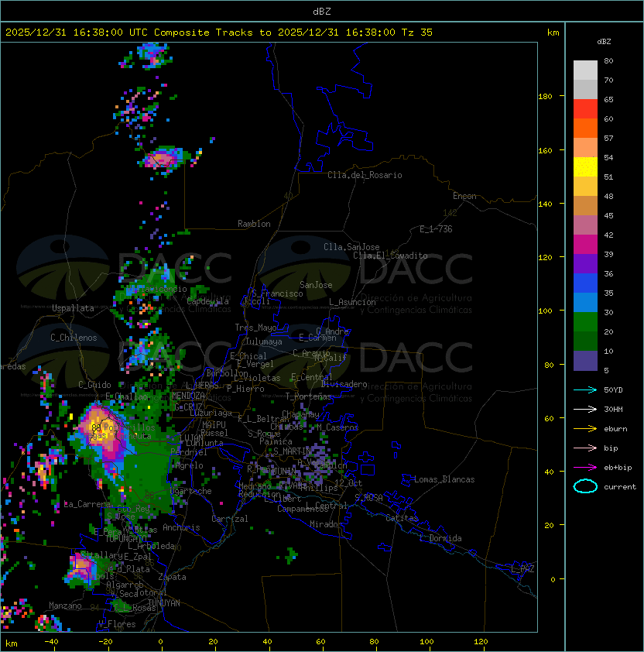644x652 pixels.
Task: Pick the dark orange swatch in dBZ scale
Action: [x=585, y=128]
